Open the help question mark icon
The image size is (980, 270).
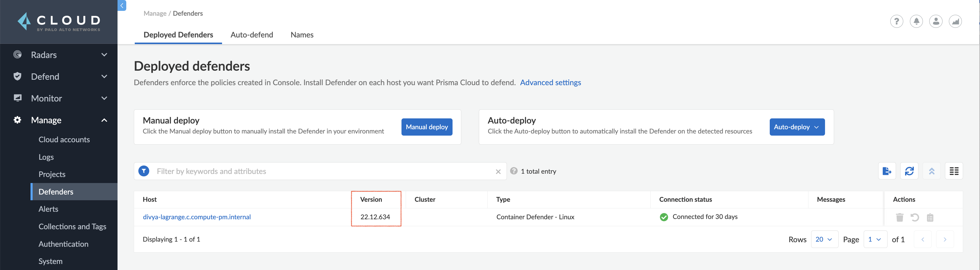896,21
